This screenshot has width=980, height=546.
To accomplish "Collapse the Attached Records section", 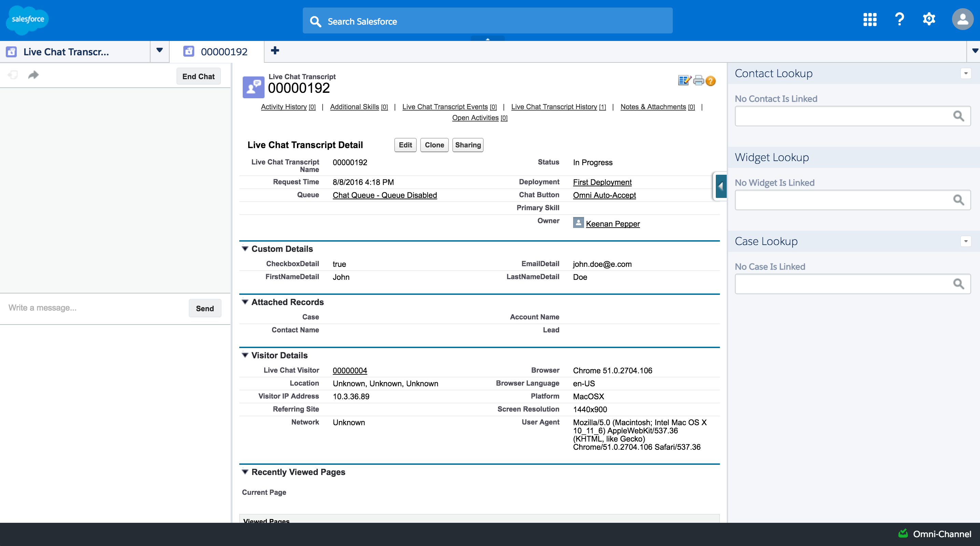I will point(245,302).
